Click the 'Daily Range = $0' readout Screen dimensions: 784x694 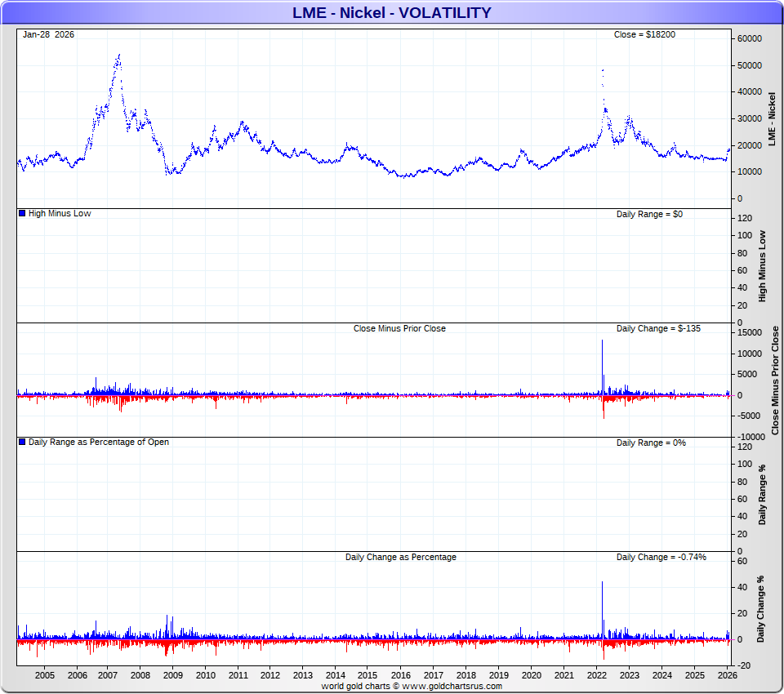pyautogui.click(x=649, y=214)
